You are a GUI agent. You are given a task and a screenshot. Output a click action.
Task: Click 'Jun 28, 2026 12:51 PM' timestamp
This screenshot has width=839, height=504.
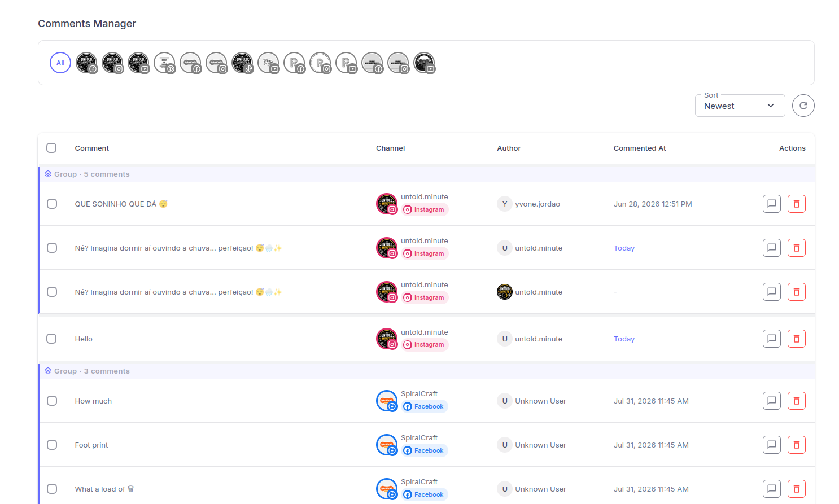point(653,204)
